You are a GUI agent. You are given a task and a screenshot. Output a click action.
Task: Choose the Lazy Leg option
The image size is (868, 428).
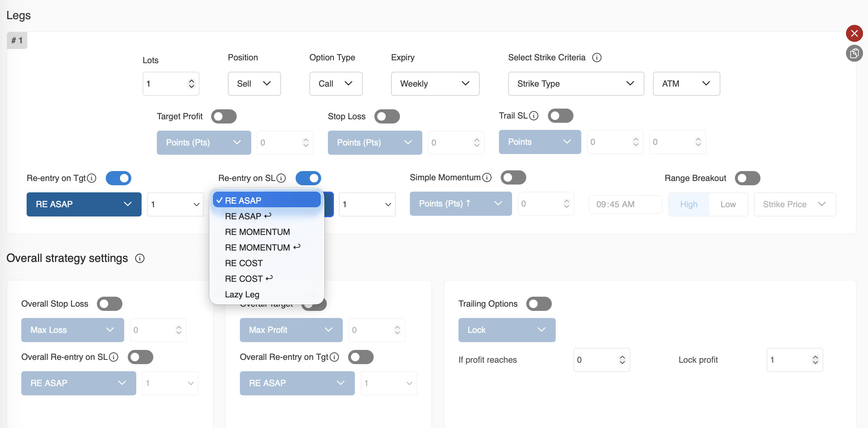pyautogui.click(x=242, y=294)
